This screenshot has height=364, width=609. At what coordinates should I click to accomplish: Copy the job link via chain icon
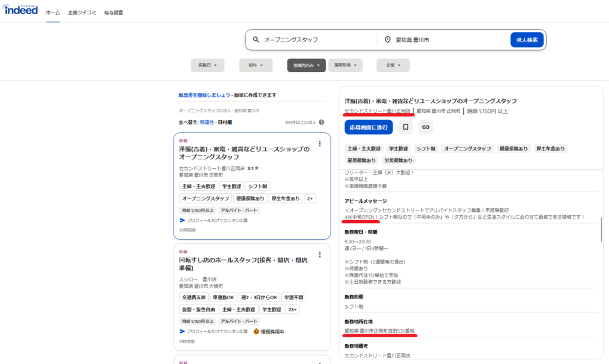pyautogui.click(x=425, y=127)
